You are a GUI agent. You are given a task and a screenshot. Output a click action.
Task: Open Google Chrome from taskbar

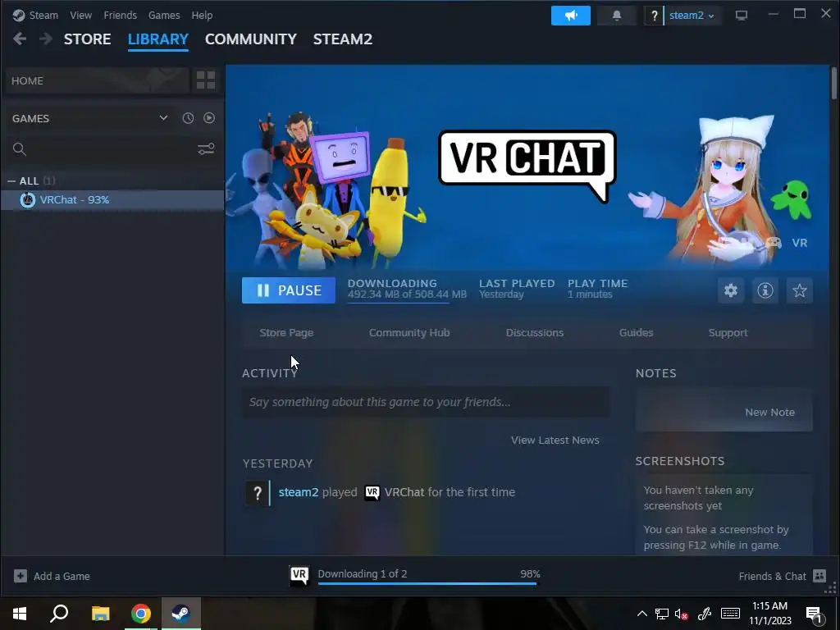(141, 613)
